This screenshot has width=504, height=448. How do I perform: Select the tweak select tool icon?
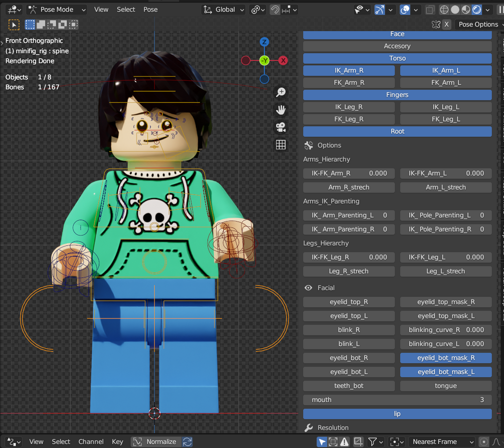(x=14, y=25)
